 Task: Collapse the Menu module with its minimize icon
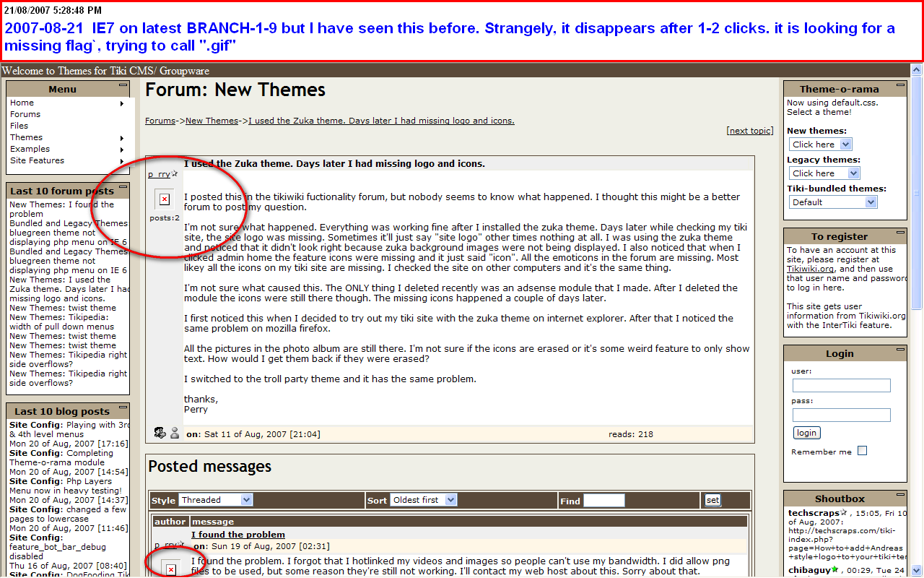click(123, 85)
